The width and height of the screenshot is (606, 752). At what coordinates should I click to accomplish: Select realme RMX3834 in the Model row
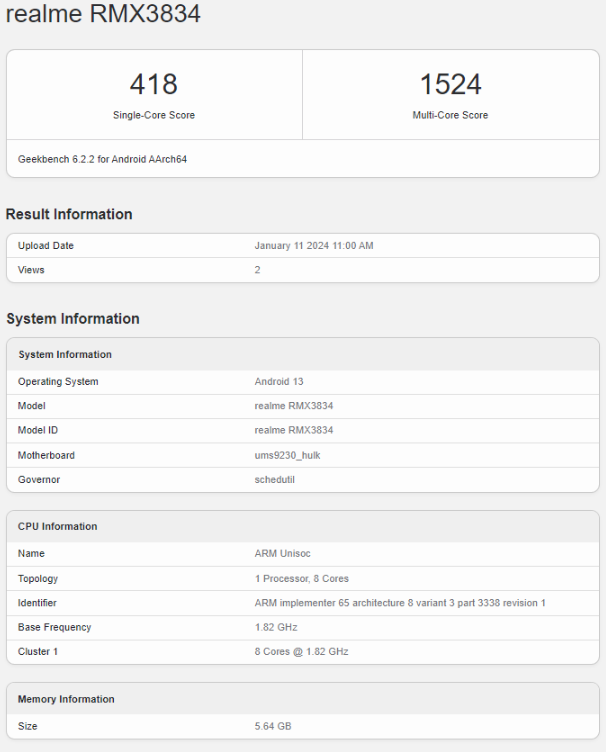tap(293, 406)
